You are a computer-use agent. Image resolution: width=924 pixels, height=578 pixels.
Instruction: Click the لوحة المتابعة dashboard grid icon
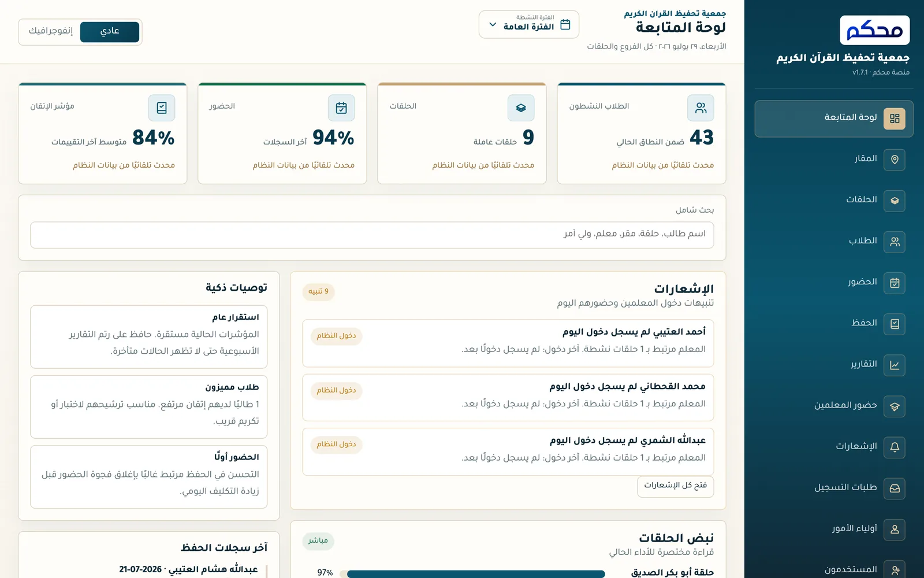pyautogui.click(x=895, y=118)
